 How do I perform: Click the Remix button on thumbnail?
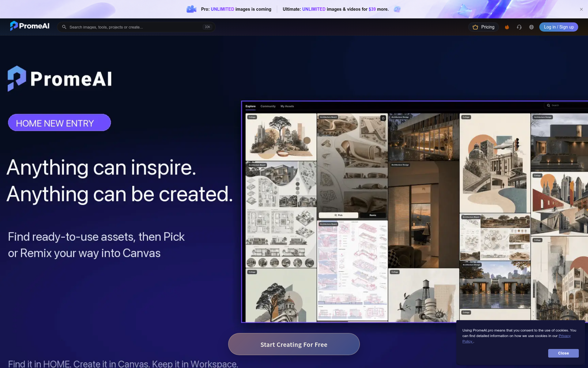point(373,215)
